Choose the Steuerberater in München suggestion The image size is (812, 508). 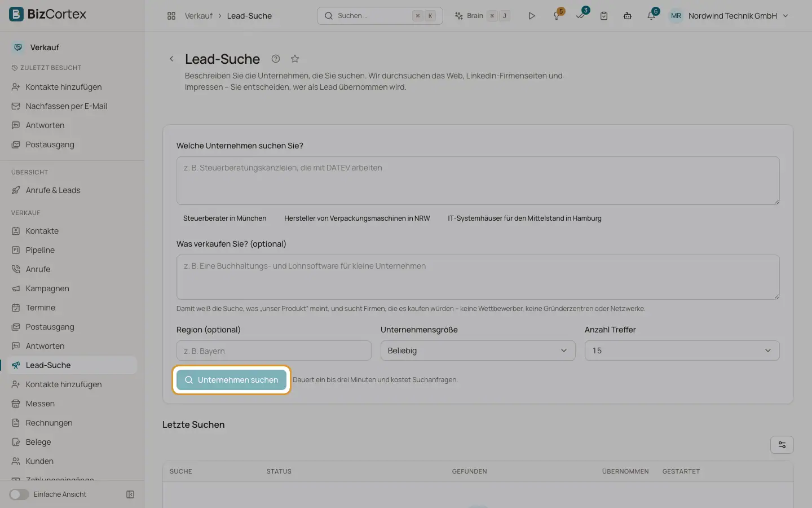(x=224, y=218)
